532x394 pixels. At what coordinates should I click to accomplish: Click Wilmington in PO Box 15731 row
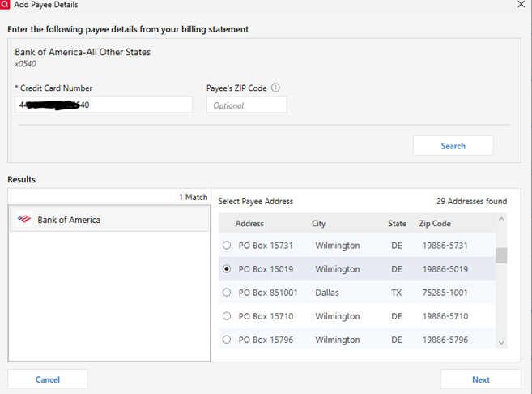337,246
